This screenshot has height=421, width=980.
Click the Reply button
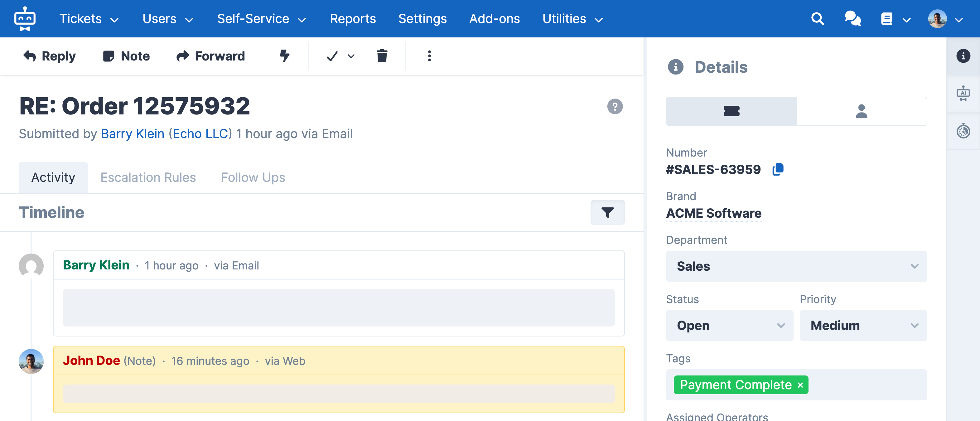pos(50,56)
